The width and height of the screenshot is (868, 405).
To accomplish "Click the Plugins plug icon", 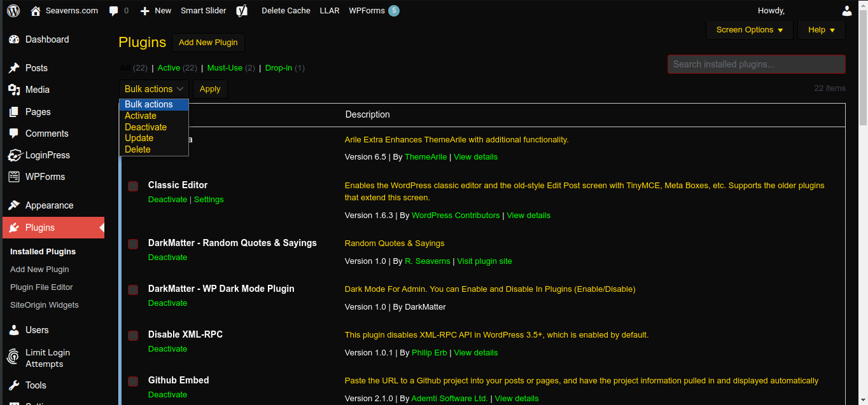I will [x=14, y=228].
